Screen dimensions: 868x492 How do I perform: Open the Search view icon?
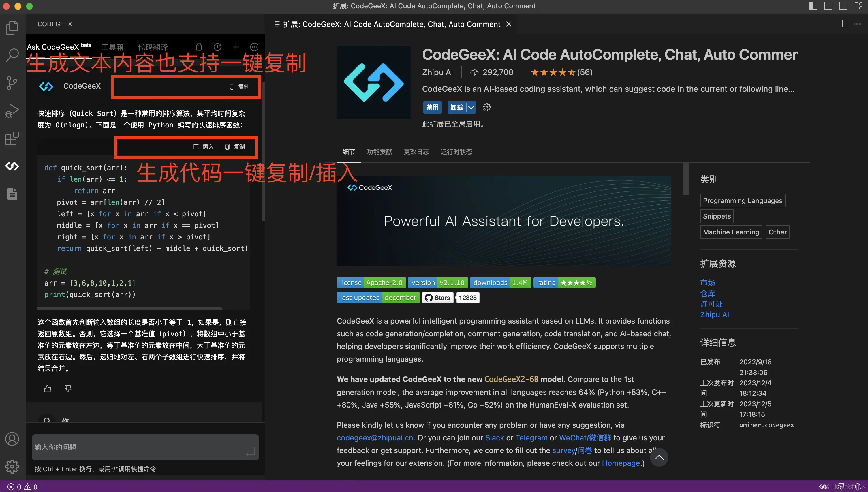(x=12, y=55)
